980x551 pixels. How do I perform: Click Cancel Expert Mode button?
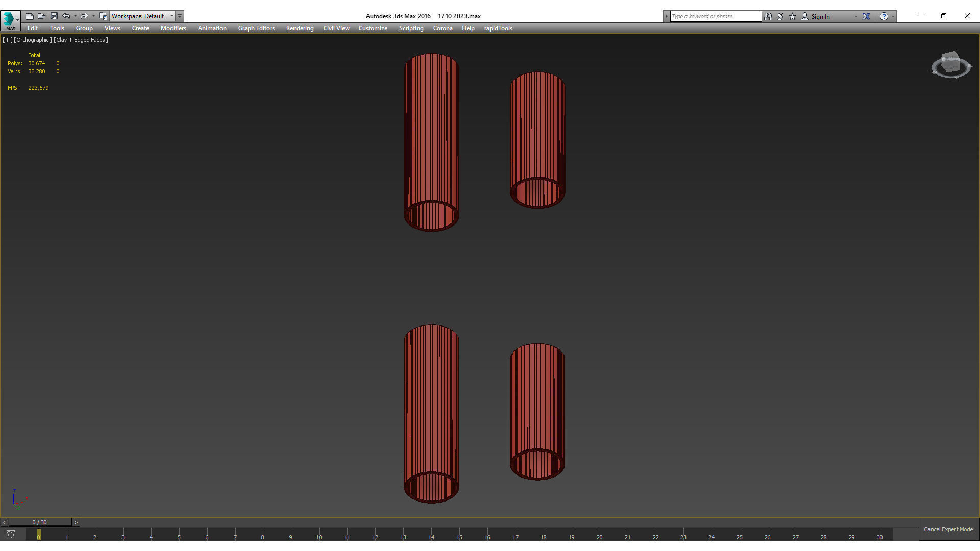[x=948, y=529]
